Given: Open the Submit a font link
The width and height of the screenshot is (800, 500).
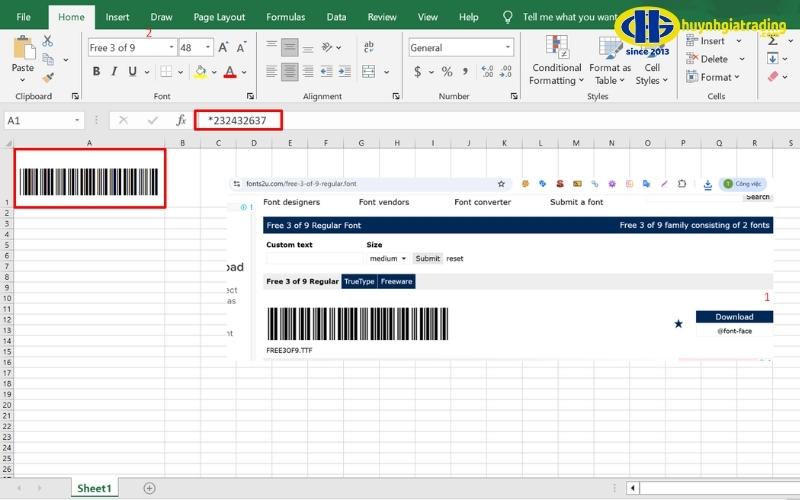Looking at the screenshot, I should [x=577, y=202].
